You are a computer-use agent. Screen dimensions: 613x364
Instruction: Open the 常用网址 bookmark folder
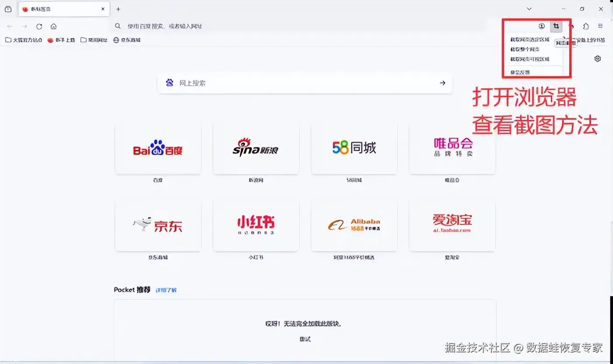tap(93, 40)
